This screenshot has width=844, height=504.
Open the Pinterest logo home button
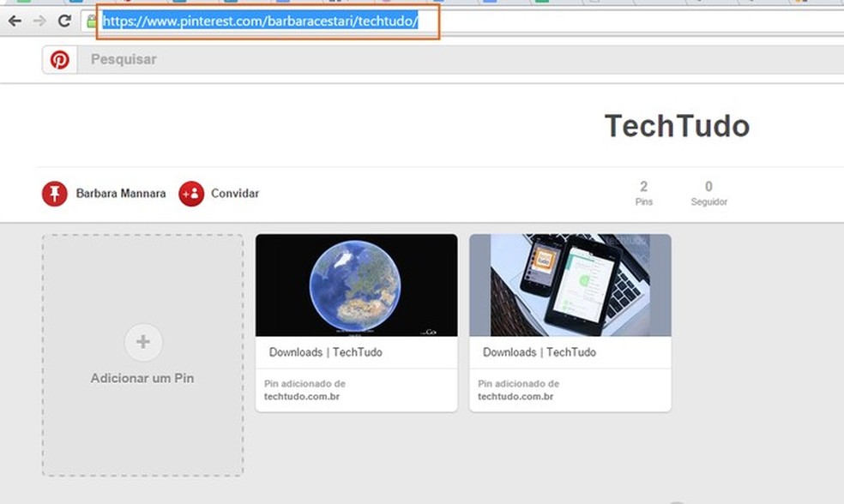coord(60,60)
